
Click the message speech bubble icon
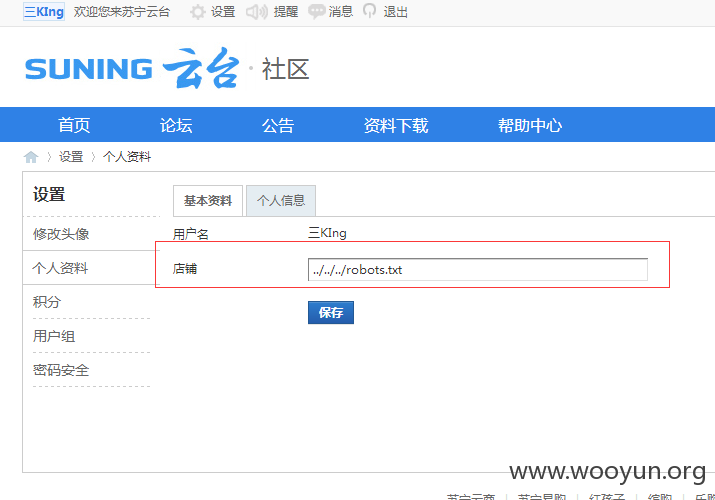[x=316, y=12]
